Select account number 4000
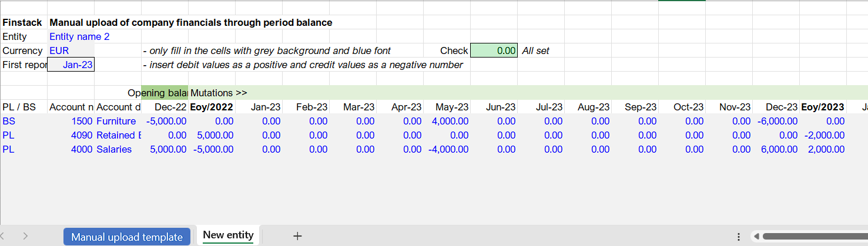Viewport: 868px width, 246px height. 71,149
